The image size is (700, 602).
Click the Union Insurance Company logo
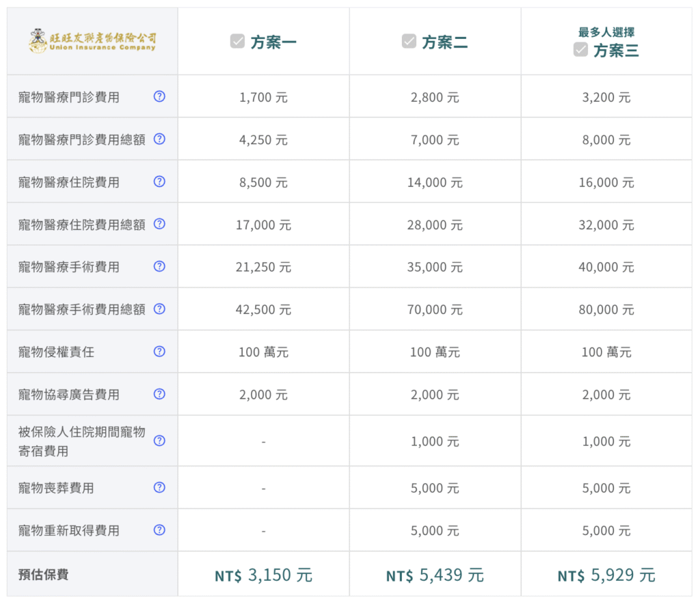(92, 40)
